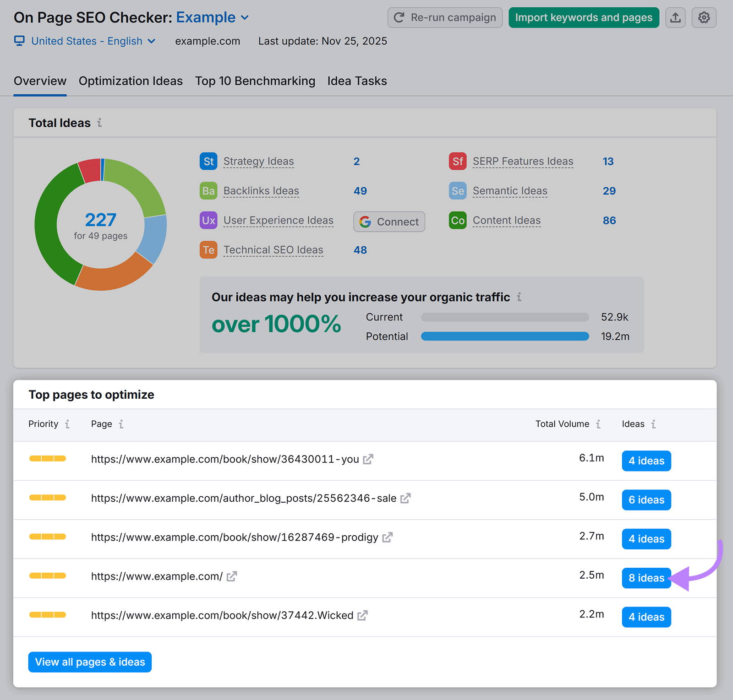Open the United States - English location dropdown

pyautogui.click(x=152, y=41)
